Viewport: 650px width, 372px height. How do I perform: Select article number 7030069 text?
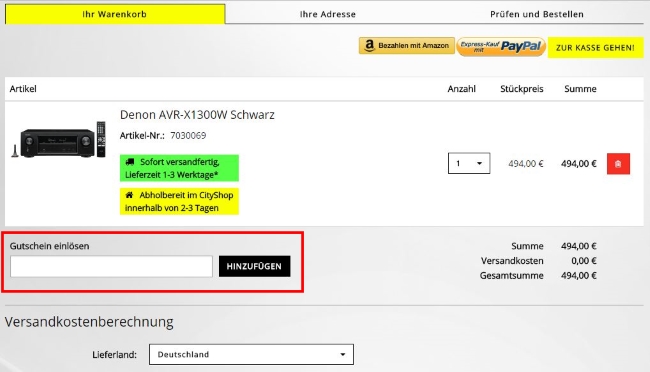pos(188,136)
